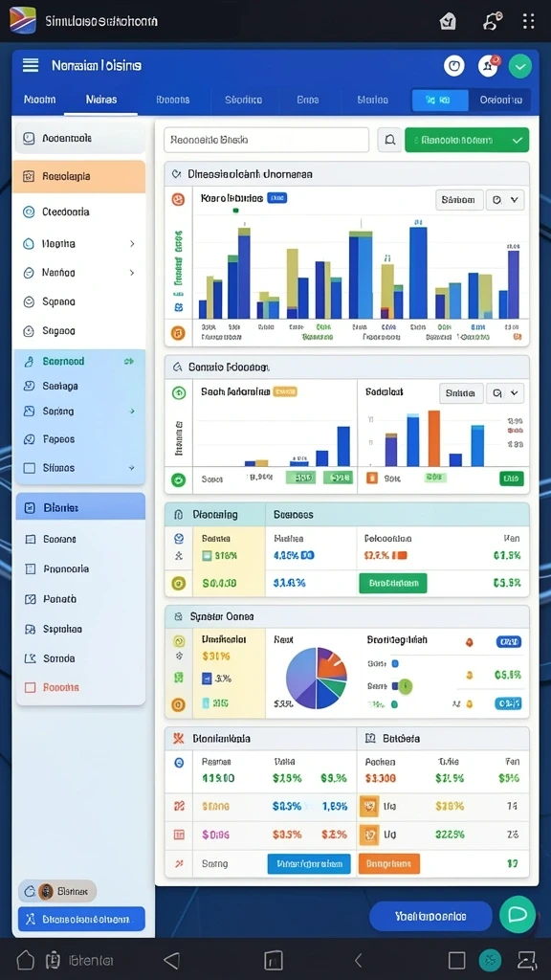Switch to the Oreionrine tab at far right

click(500, 100)
